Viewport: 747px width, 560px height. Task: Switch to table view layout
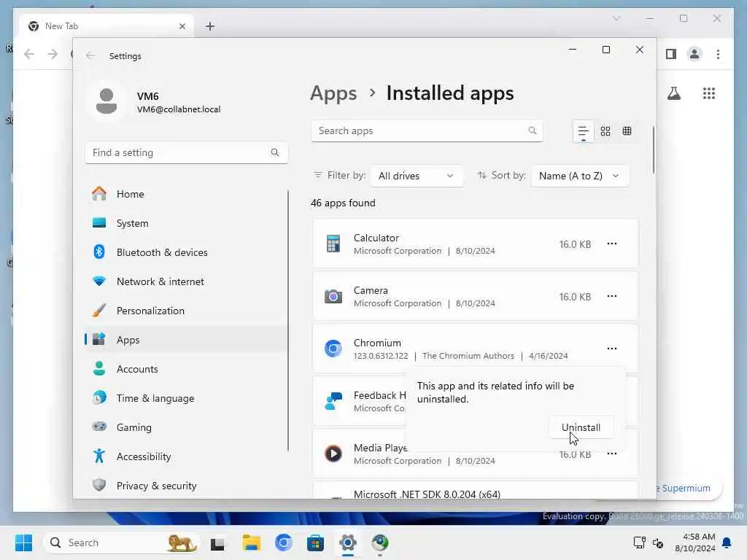tap(627, 131)
